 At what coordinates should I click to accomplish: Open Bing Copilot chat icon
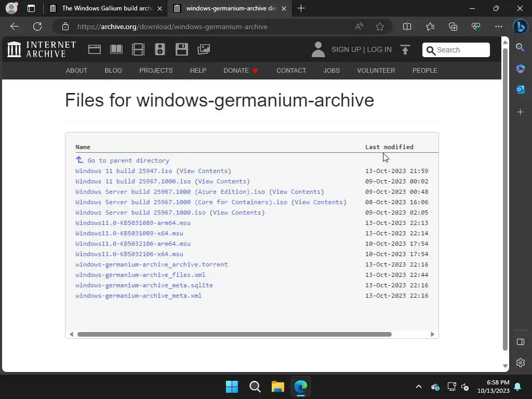(520, 26)
